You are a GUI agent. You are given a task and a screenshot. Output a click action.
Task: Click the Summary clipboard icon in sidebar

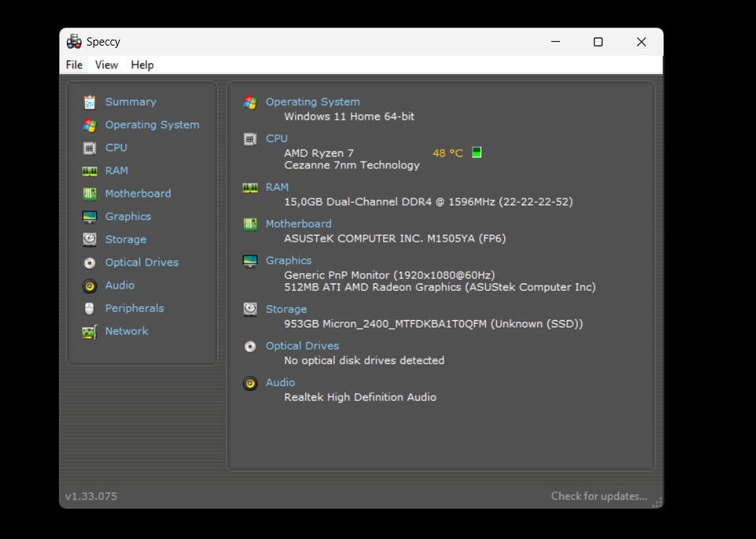coord(90,102)
